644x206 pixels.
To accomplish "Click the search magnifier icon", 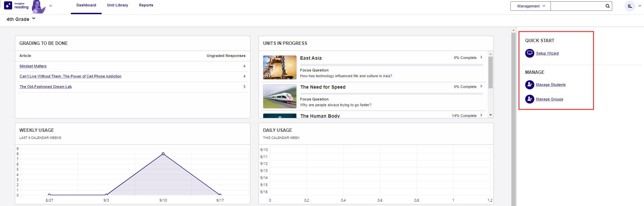I will 608,6.
